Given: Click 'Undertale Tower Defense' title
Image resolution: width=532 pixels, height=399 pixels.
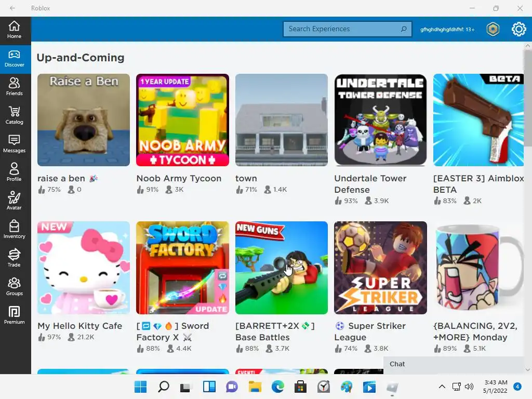Looking at the screenshot, I should click(x=370, y=184).
